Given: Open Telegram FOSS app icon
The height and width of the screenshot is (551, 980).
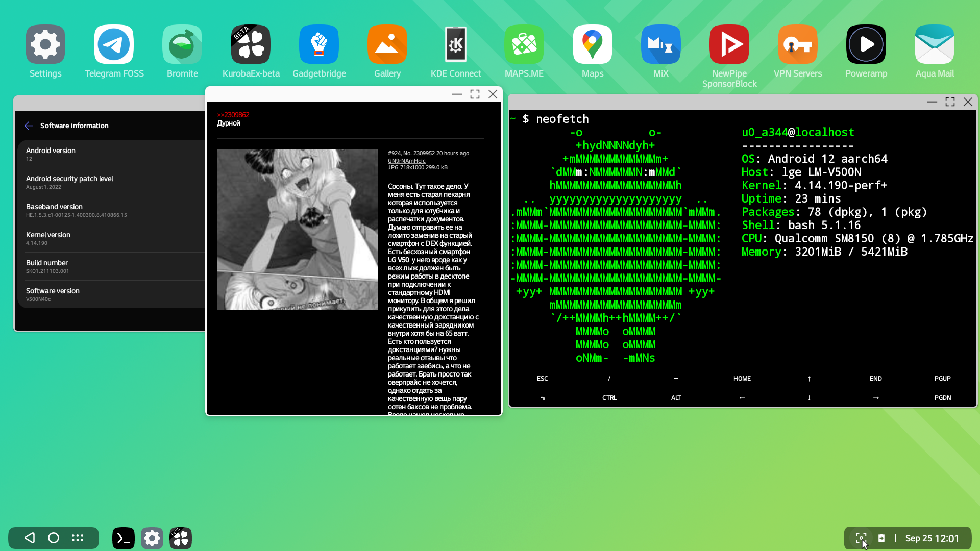Looking at the screenshot, I should point(114,44).
